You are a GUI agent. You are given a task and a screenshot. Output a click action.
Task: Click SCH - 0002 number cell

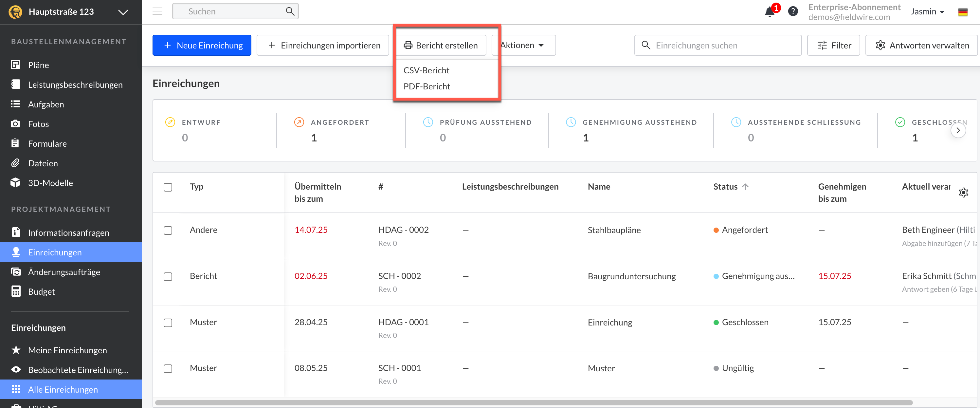pos(399,276)
